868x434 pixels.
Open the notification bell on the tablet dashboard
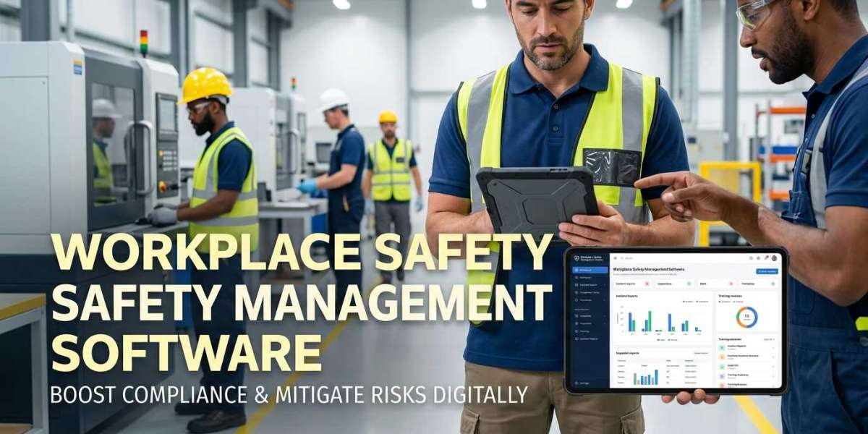tap(766, 258)
